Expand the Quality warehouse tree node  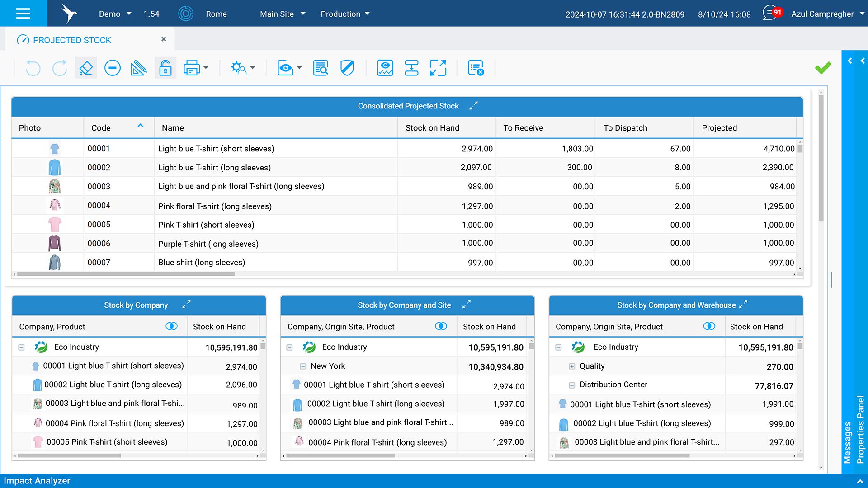tap(572, 366)
